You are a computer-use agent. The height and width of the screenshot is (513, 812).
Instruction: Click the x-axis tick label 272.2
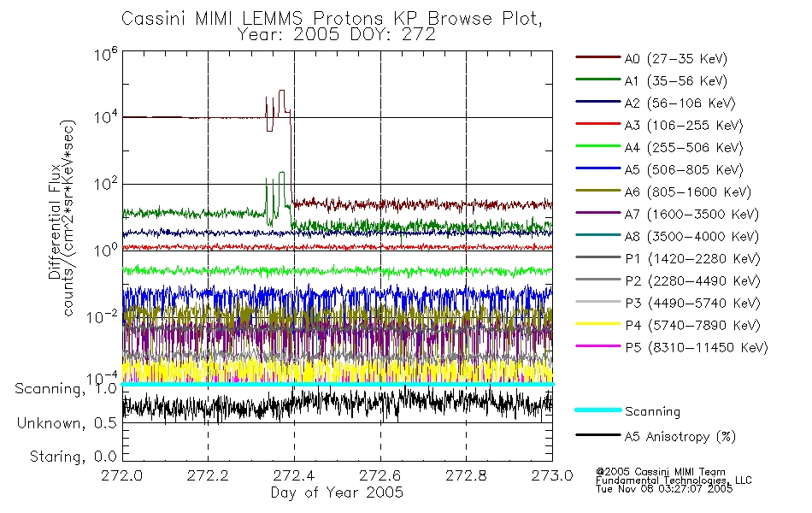209,475
